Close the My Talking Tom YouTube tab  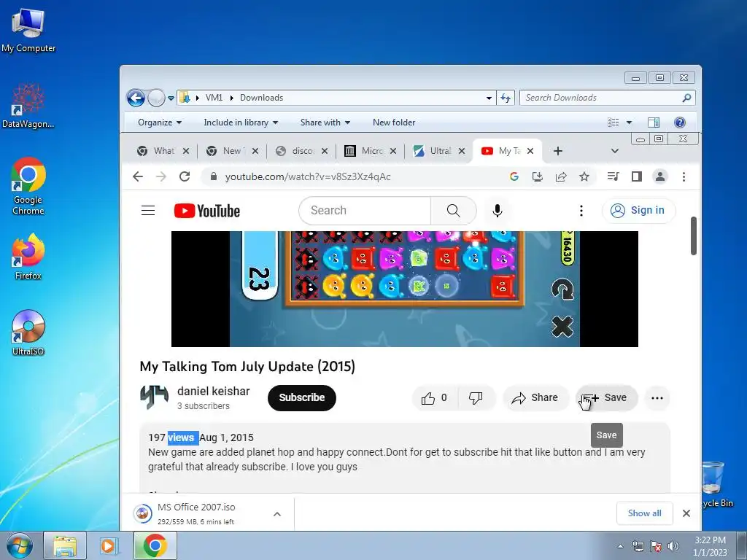coord(530,151)
